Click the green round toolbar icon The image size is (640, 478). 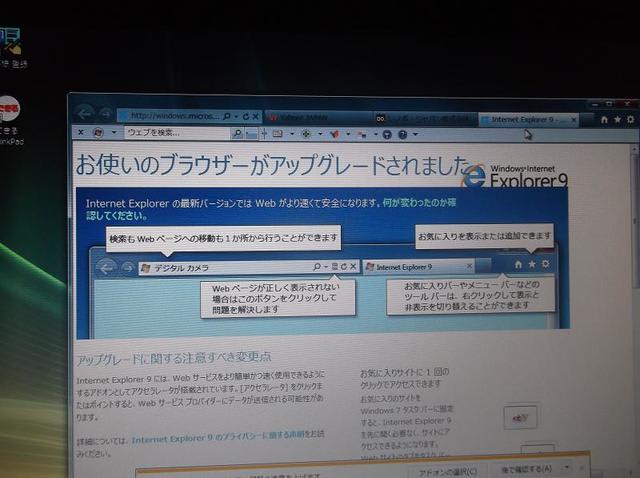[306, 133]
